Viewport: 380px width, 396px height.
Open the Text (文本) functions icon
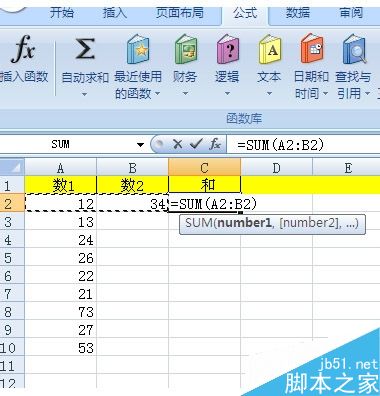[x=269, y=49]
